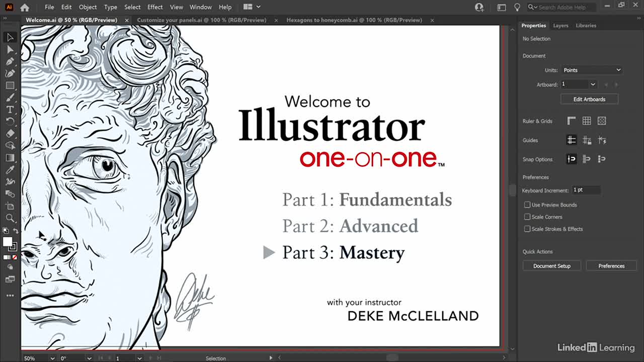The height and width of the screenshot is (362, 644).
Task: Select the Paintbrush tool
Action: [10, 98]
